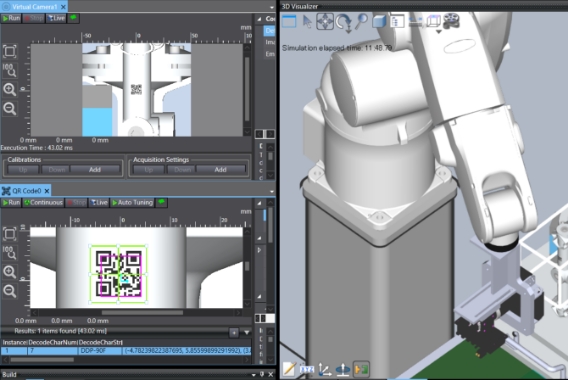
Task: Set 100% zoom in QR Code0 view
Action: 10,252
